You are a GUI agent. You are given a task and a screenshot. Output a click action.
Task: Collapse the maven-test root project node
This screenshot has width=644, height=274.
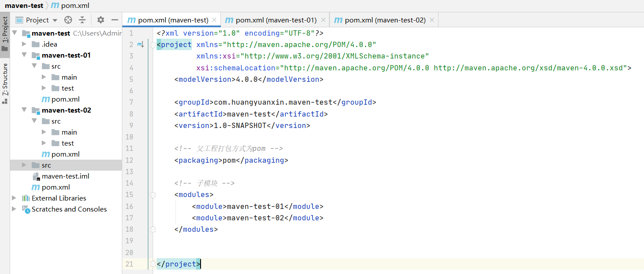pyautogui.click(x=15, y=33)
